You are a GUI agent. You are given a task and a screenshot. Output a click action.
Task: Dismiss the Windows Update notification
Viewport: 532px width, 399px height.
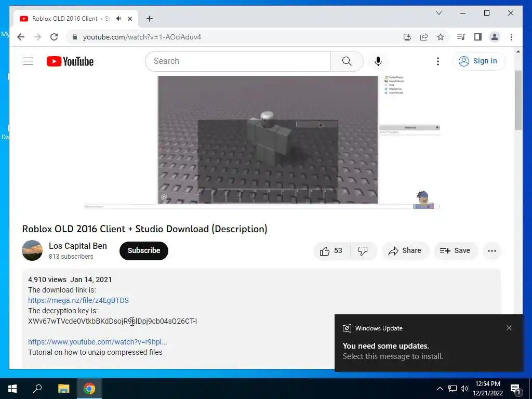(509, 328)
